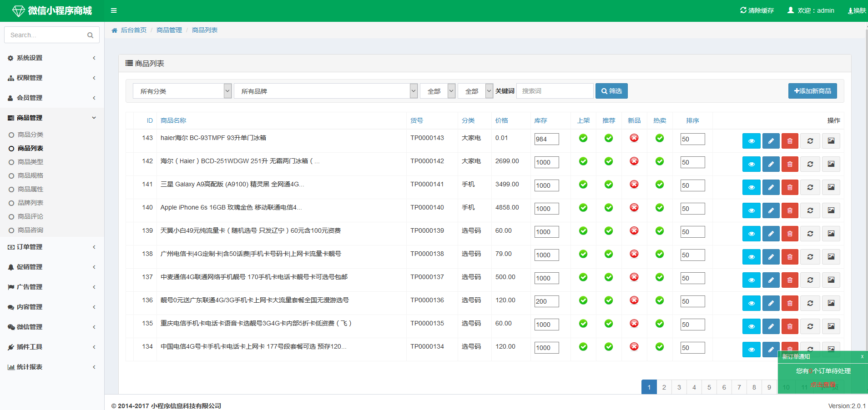
Task: Click the refresh icon for product 141
Action: pos(810,187)
